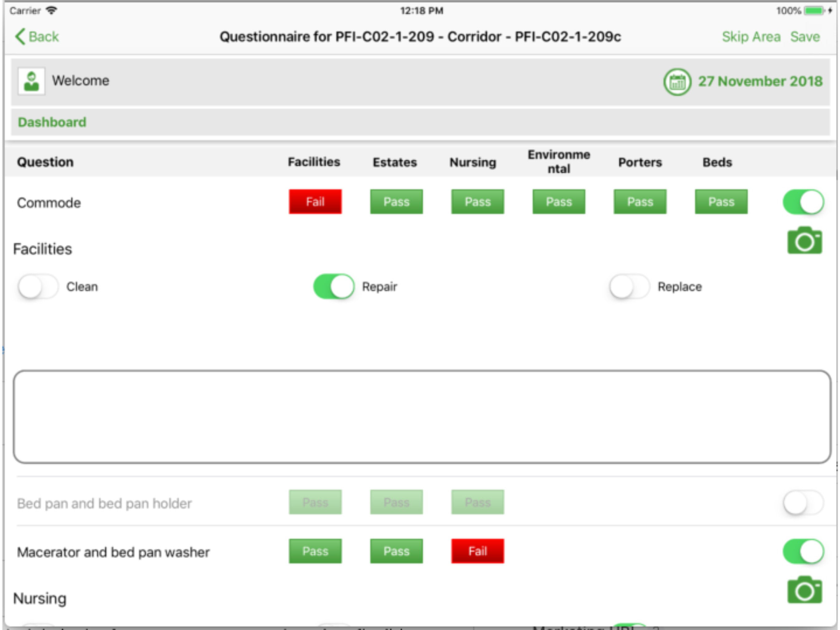Click Commode Environmental Pass button
840x630 pixels.
(x=559, y=202)
